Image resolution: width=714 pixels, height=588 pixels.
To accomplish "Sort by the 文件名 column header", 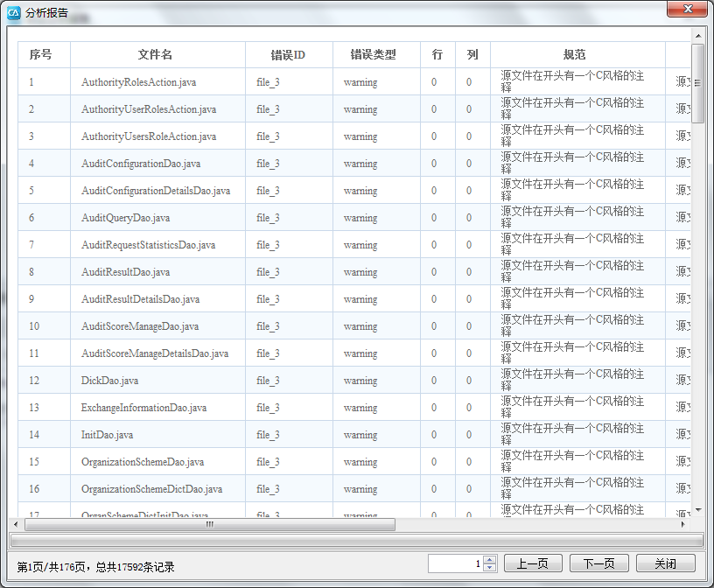I will (157, 54).
